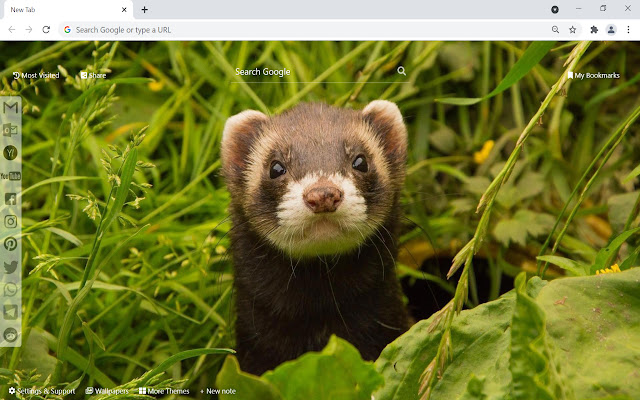
Task: Open the Chrome three-dot menu
Action: (629, 30)
